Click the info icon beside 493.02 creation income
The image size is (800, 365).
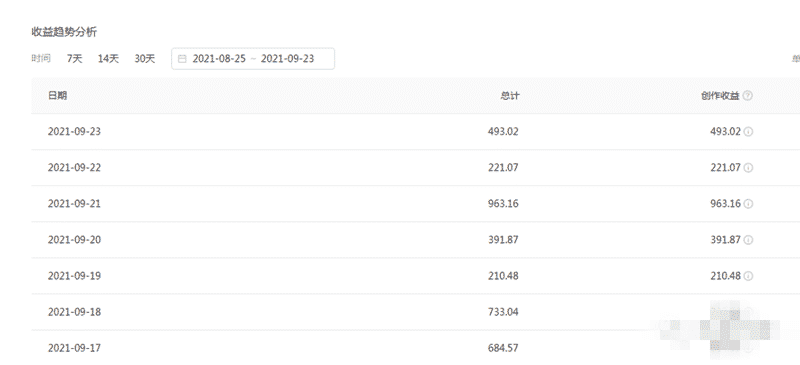[x=748, y=132]
